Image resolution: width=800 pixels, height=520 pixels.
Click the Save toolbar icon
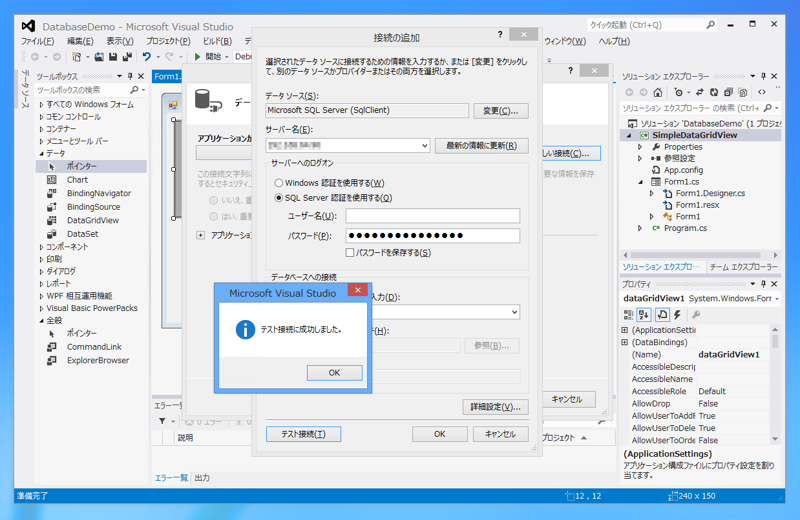pyautogui.click(x=113, y=57)
